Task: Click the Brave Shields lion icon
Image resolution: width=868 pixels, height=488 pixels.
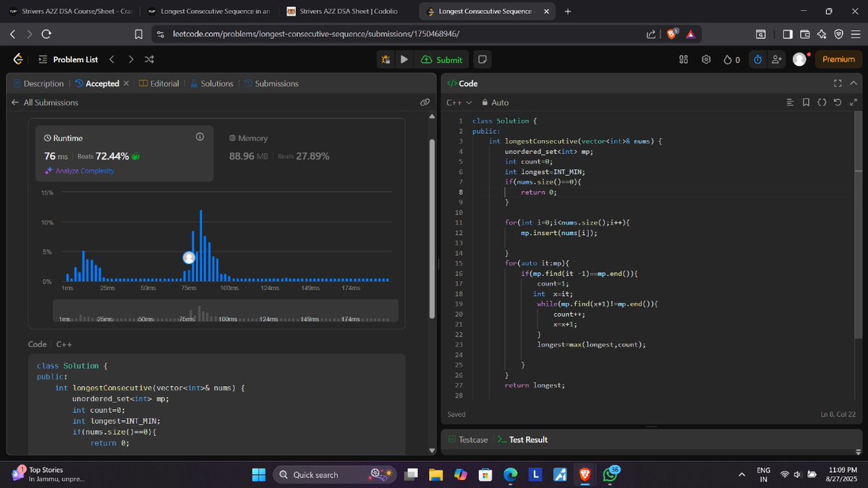Action: 672,34
